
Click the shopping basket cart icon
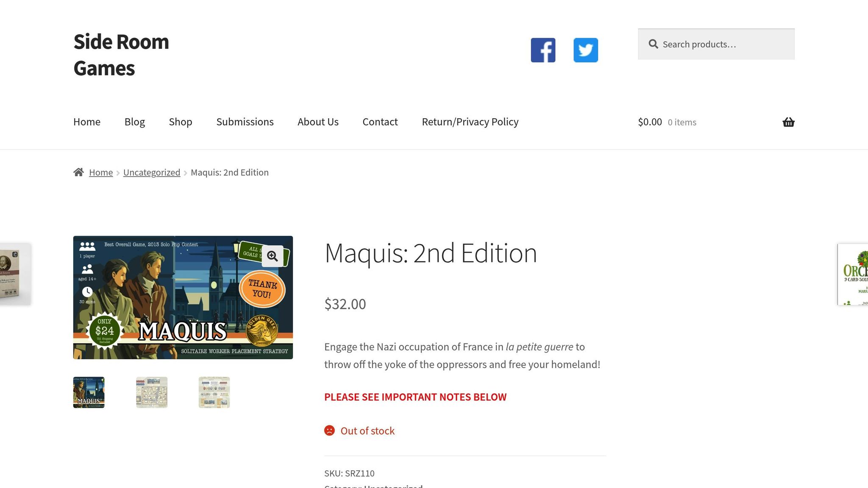(x=788, y=122)
